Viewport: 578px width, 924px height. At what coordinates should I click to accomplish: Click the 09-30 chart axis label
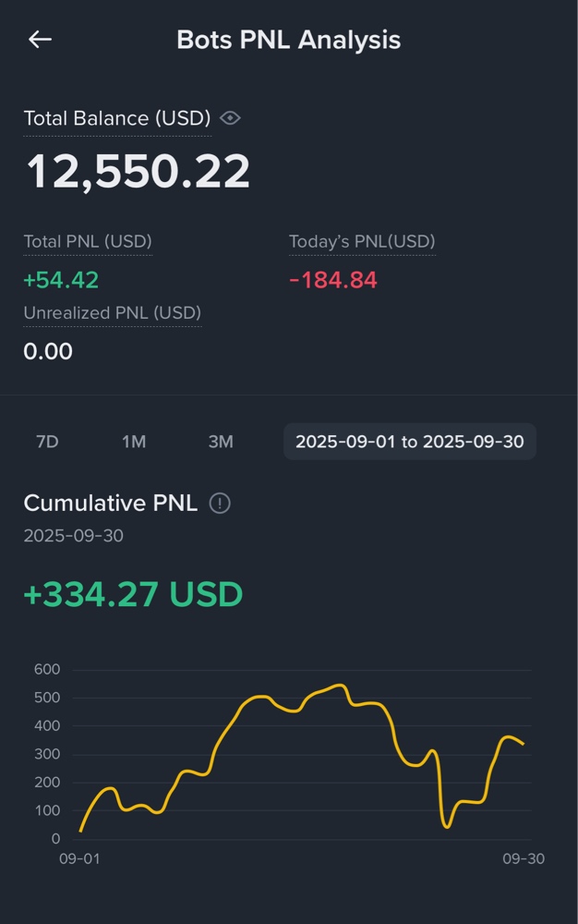[x=524, y=859]
